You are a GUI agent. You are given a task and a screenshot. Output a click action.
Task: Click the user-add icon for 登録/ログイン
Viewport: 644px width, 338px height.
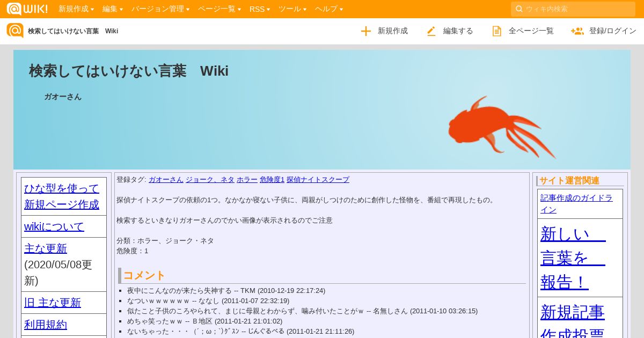point(577,31)
